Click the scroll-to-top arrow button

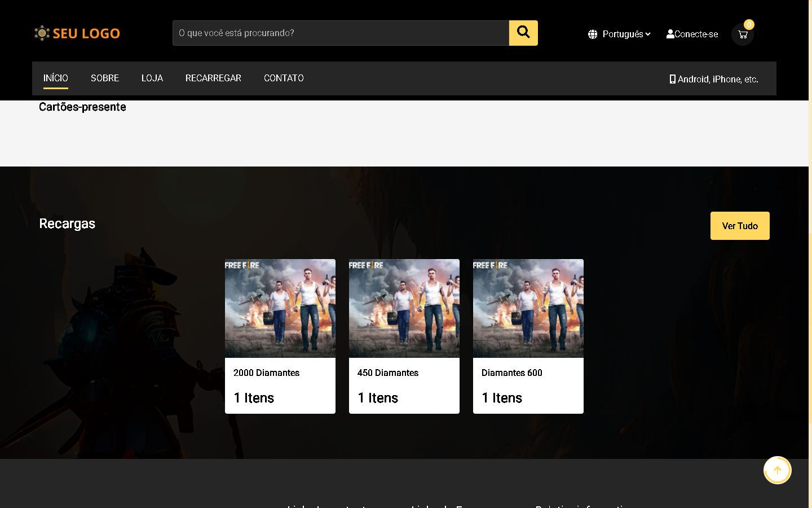[x=777, y=470]
